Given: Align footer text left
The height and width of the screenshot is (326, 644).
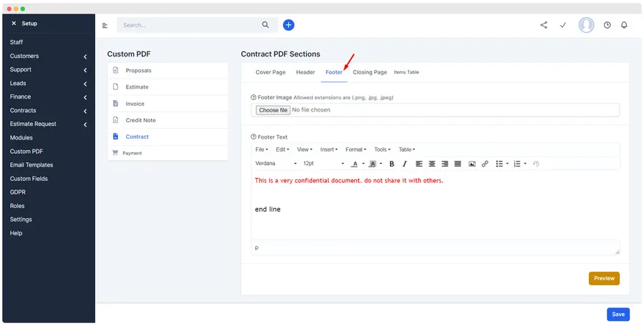Looking at the screenshot, I should 419,164.
